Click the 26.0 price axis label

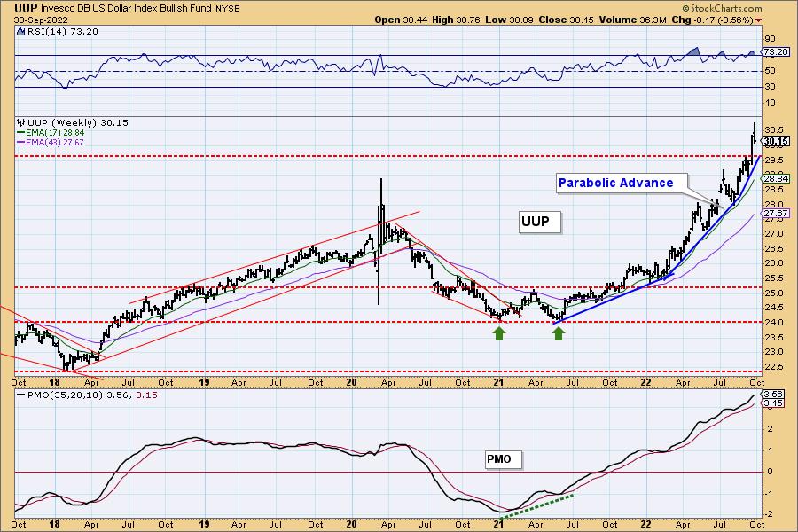tap(773, 263)
